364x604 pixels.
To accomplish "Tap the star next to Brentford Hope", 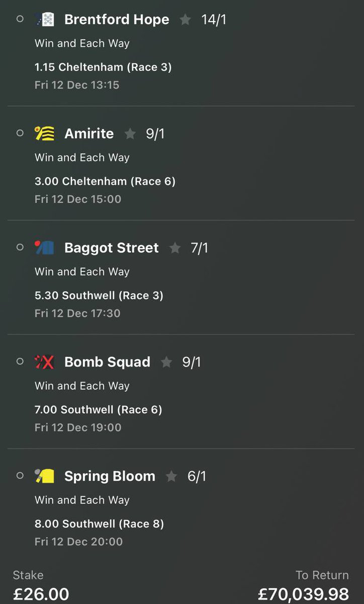I will pyautogui.click(x=185, y=20).
